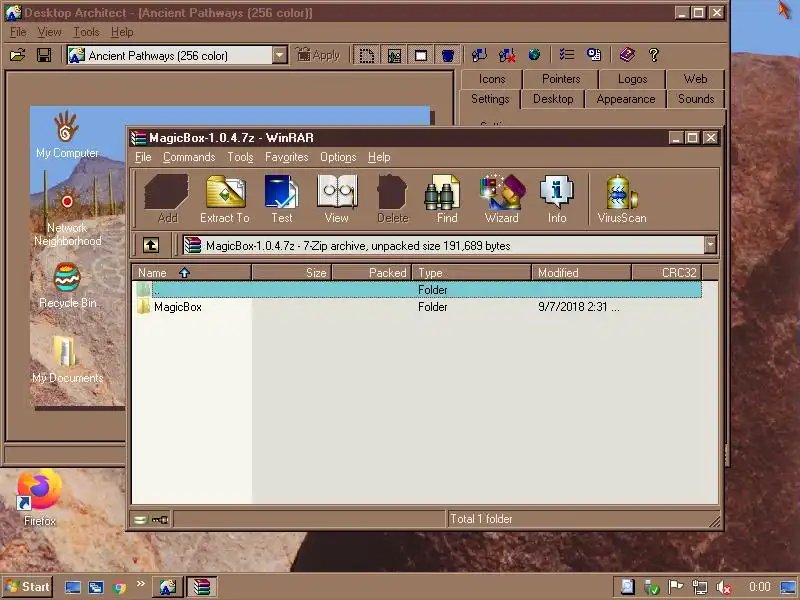Screen dimensions: 800x600
Task: Open the Help menu in Desktop Architect
Action: click(x=122, y=32)
